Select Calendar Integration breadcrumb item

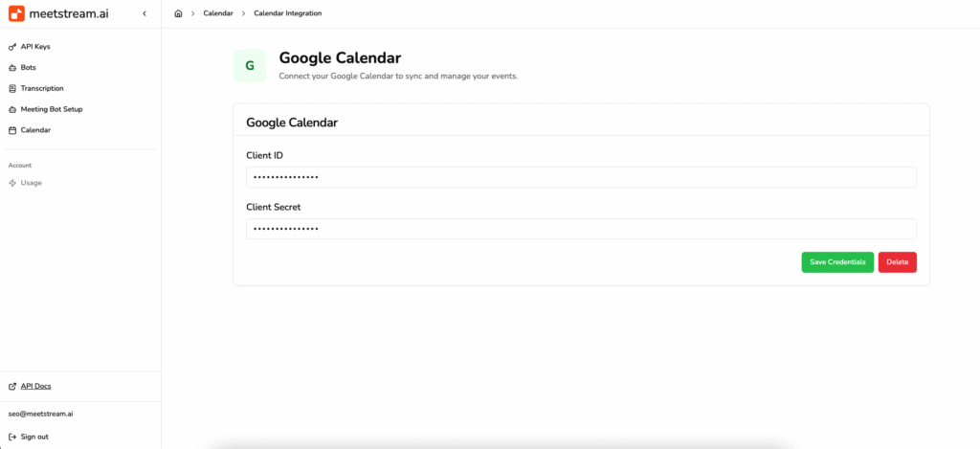click(x=288, y=13)
